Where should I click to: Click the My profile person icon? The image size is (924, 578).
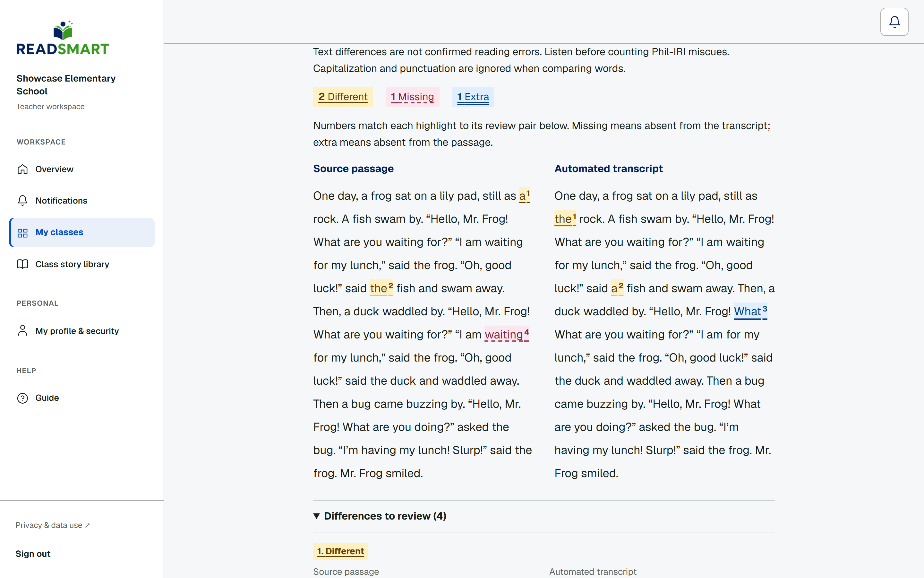[x=22, y=331]
